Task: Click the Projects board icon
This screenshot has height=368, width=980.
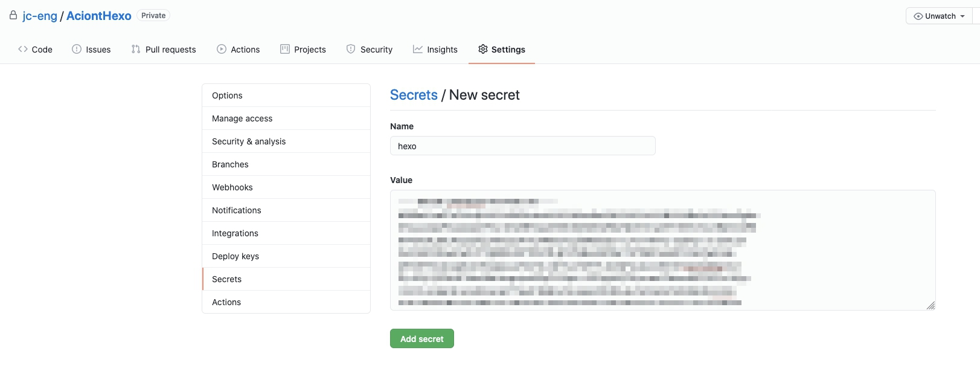Action: [285, 49]
